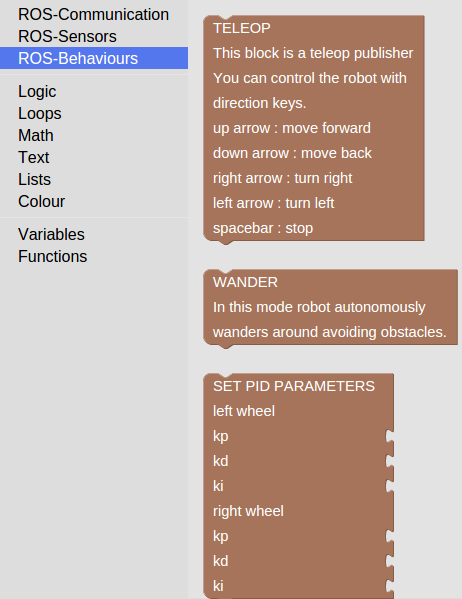This screenshot has height=599, width=462.
Task: Click right wheel kd input socket
Action: coord(389,561)
